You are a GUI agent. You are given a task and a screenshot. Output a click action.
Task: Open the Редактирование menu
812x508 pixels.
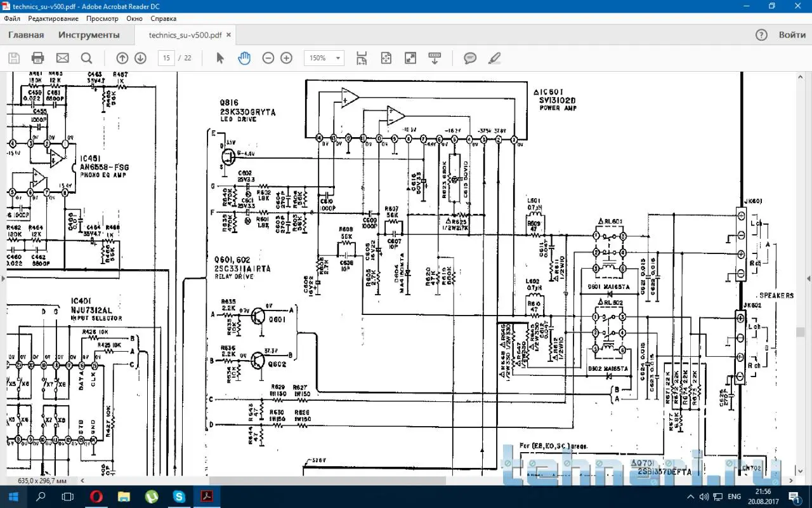(53, 19)
